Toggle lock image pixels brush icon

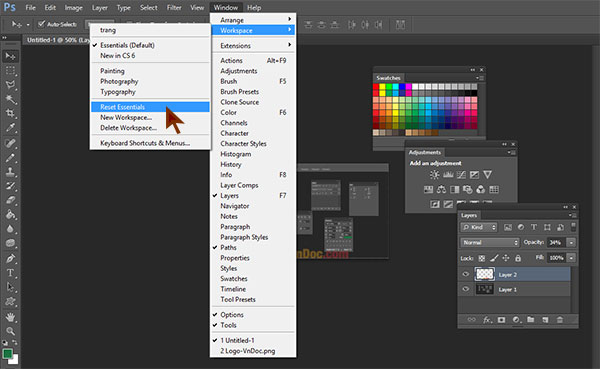pyautogui.click(x=494, y=258)
